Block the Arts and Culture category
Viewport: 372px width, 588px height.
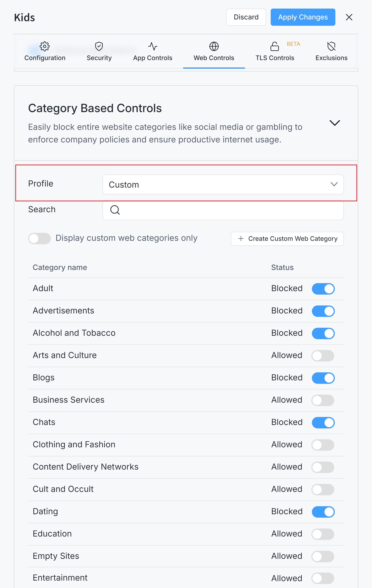323,356
